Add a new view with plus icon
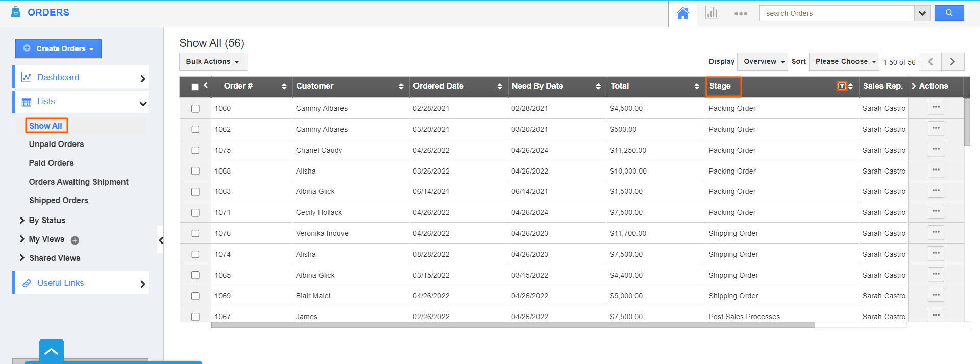The image size is (980, 364). [75, 240]
